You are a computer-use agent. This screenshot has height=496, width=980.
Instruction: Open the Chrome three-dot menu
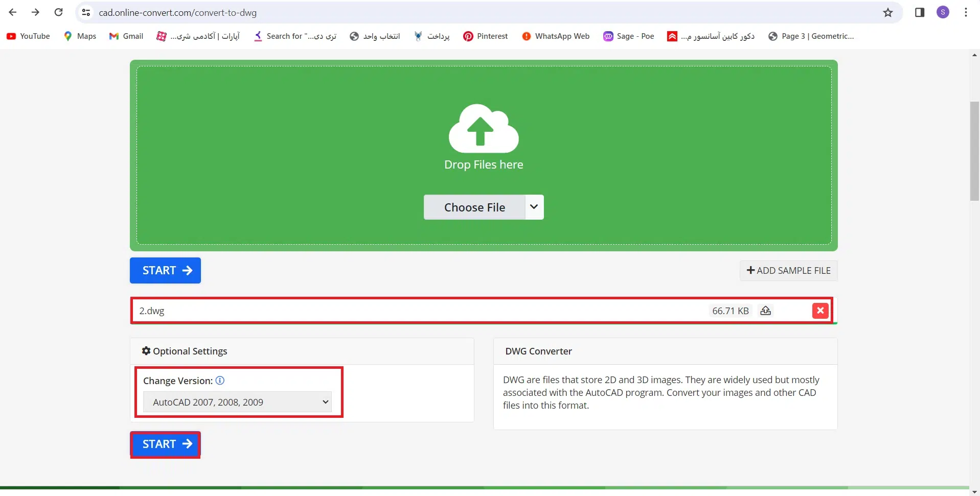966,13
